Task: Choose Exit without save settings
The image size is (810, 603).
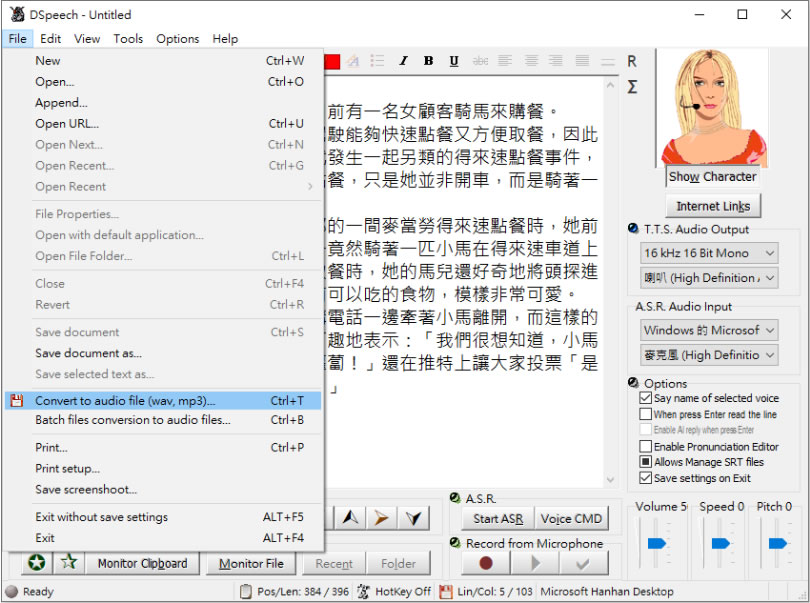Action: coord(163,517)
